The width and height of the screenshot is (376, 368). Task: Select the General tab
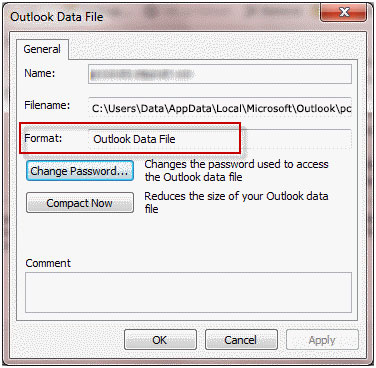[42, 49]
